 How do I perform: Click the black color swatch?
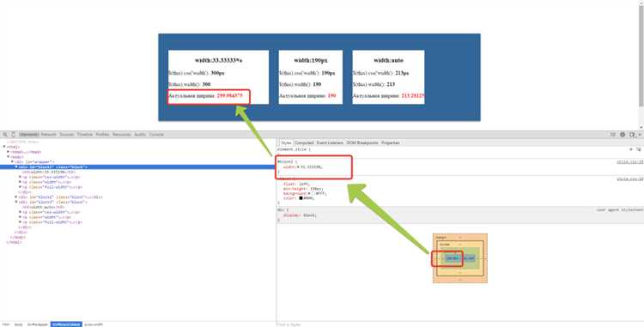coord(301,198)
